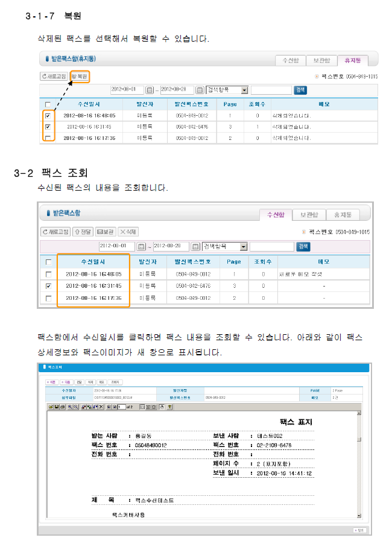This screenshot has width=392, height=558.
Task: Open calendar picker next to 2012-08-01 in 휴지통 panel
Action: tap(150, 90)
